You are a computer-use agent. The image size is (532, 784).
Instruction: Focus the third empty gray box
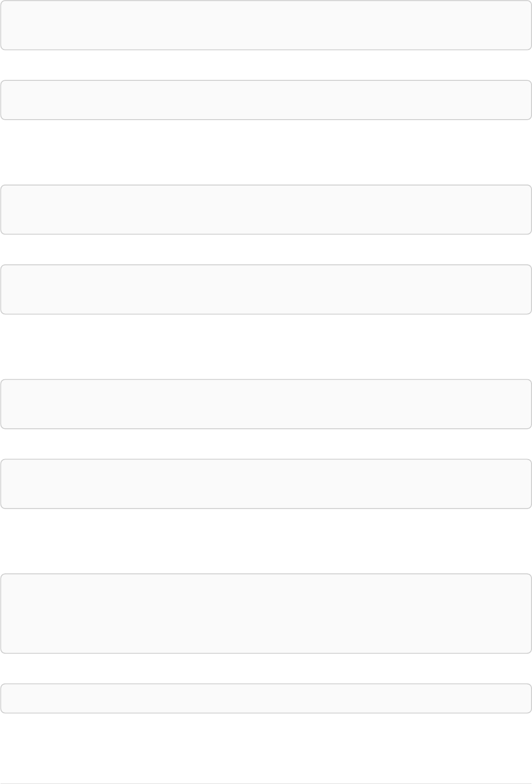266,210
